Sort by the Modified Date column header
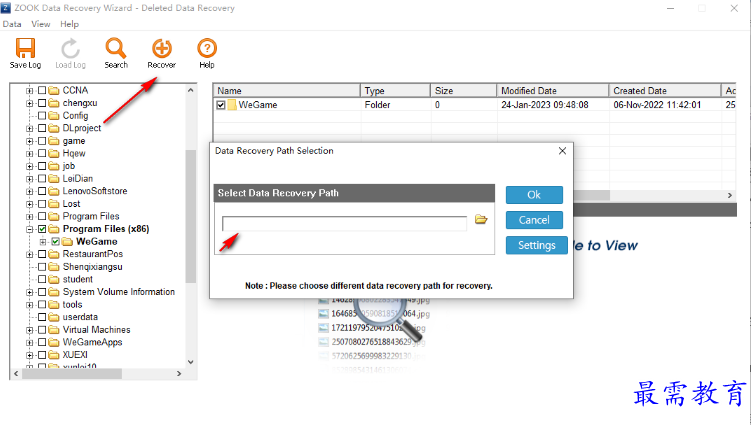 click(553, 90)
